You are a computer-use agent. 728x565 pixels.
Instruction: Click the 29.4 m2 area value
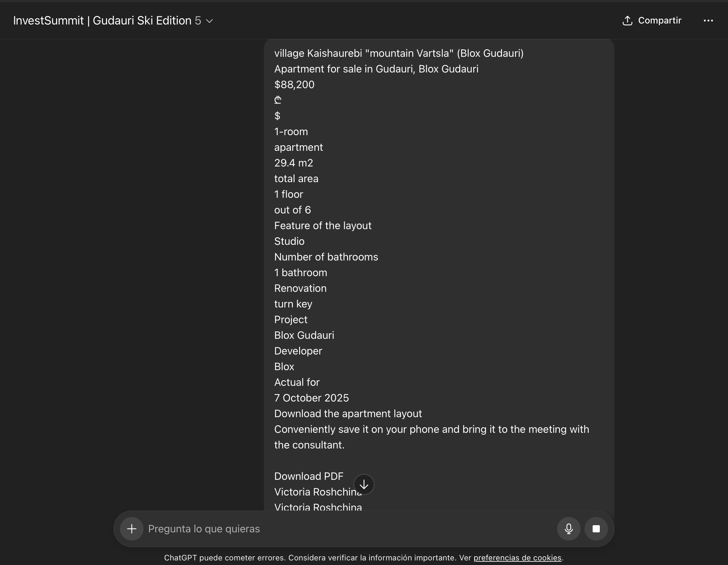pyautogui.click(x=293, y=163)
